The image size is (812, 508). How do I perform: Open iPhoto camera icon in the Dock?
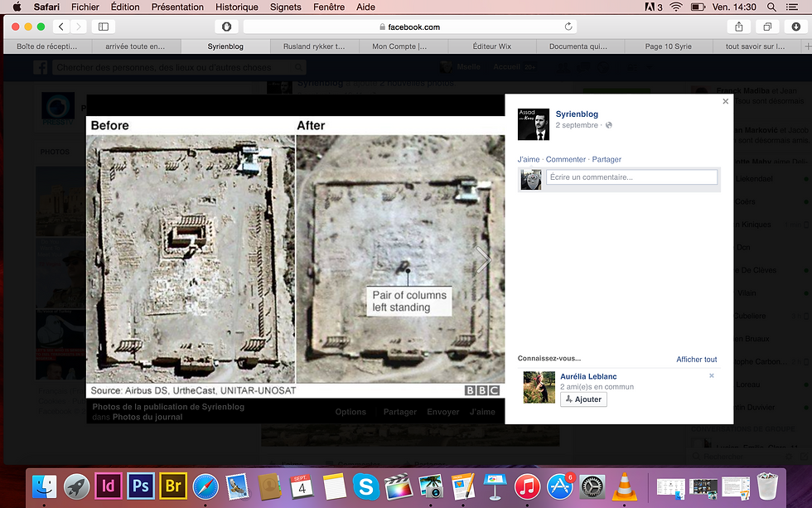point(431,486)
